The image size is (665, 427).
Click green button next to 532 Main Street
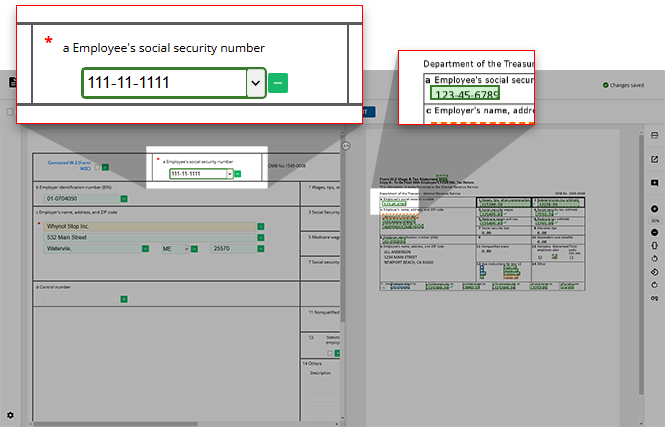click(261, 237)
